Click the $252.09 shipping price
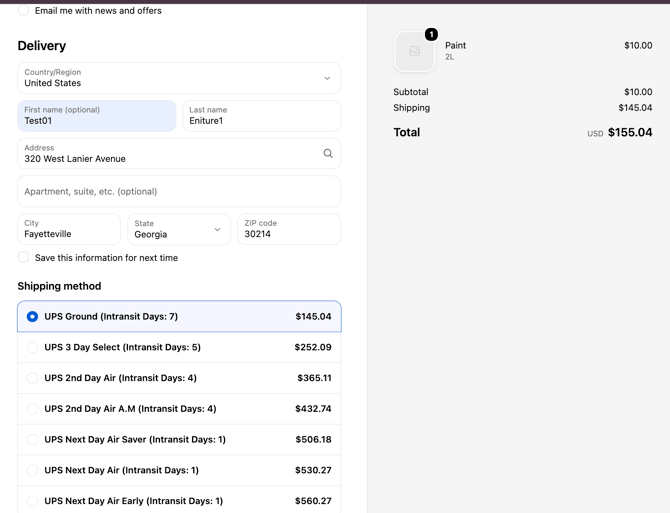The image size is (670, 513). click(313, 347)
